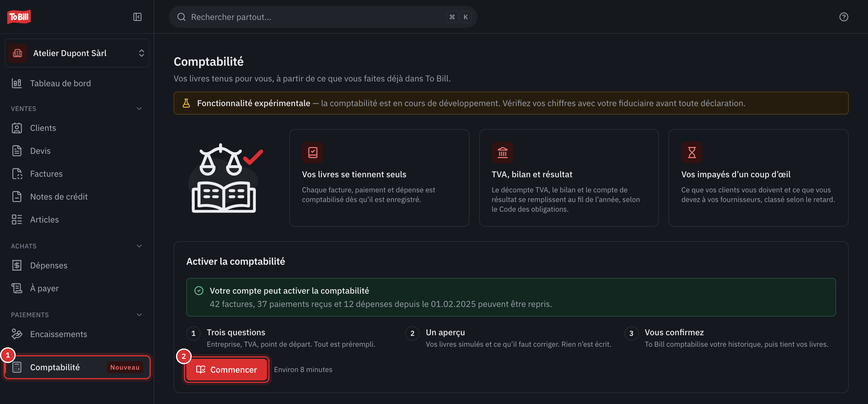The width and height of the screenshot is (868, 404).
Task: Open the À payer page
Action: [77, 288]
